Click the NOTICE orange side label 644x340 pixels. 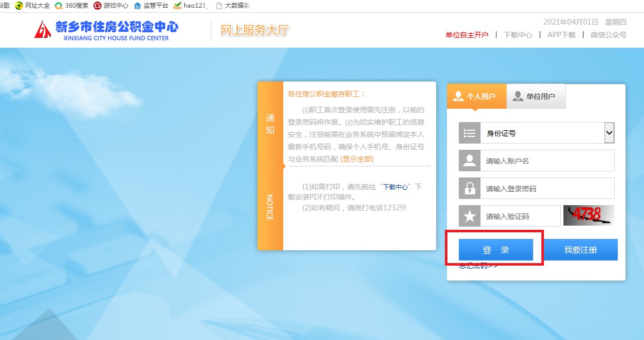click(270, 207)
